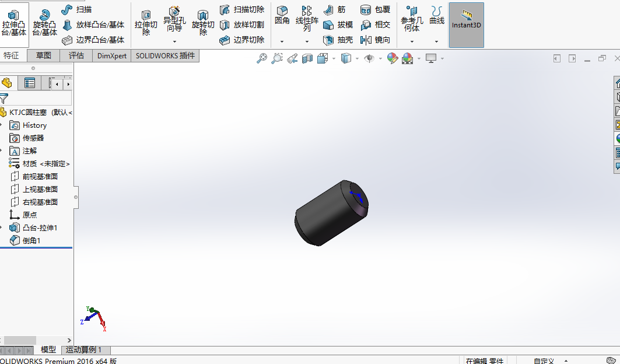This screenshot has width=620, height=364.
Task: Choose the 拔模 draft tool
Action: (x=338, y=24)
